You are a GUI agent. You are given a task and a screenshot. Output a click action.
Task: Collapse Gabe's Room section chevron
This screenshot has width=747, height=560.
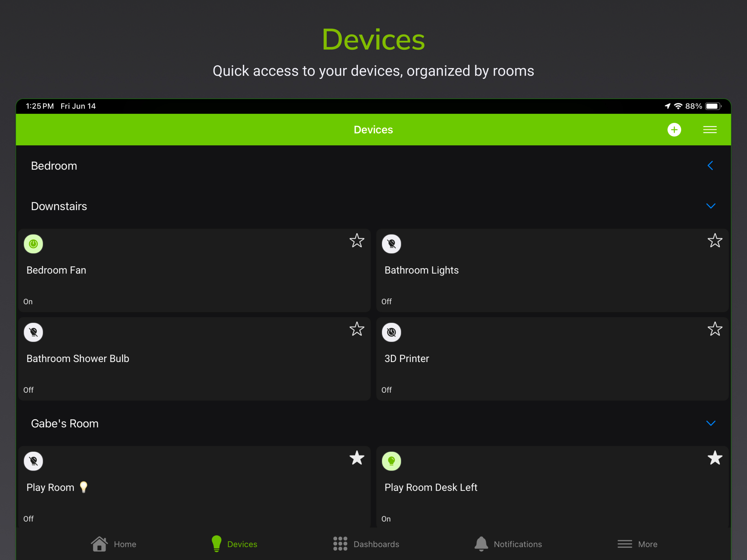[x=711, y=423]
